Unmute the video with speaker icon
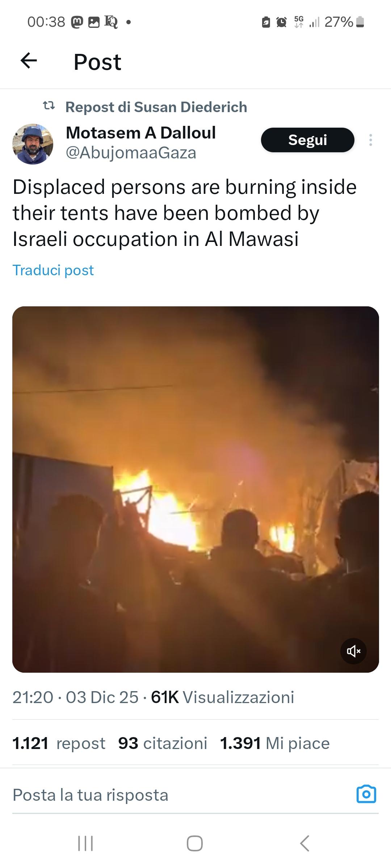The height and width of the screenshot is (868, 391). pyautogui.click(x=353, y=651)
